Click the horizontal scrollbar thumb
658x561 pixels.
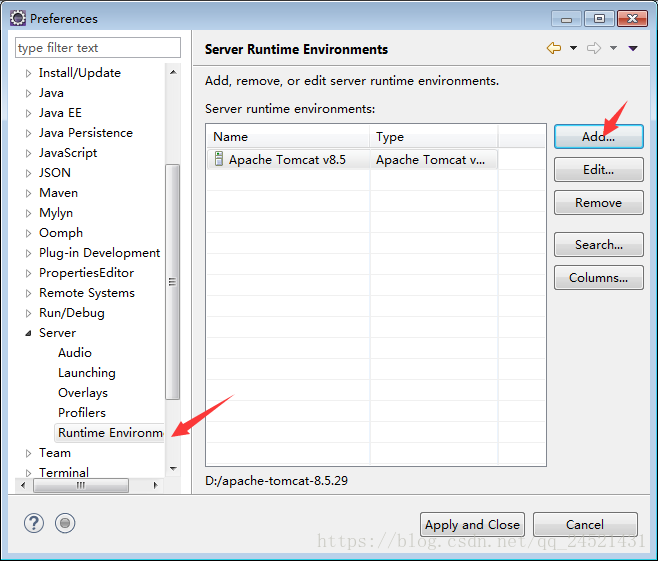point(81,485)
